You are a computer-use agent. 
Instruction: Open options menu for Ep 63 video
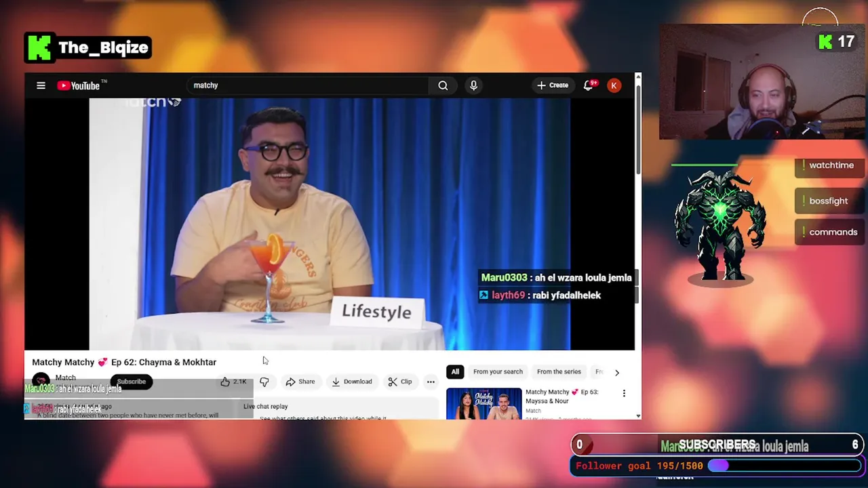point(624,393)
